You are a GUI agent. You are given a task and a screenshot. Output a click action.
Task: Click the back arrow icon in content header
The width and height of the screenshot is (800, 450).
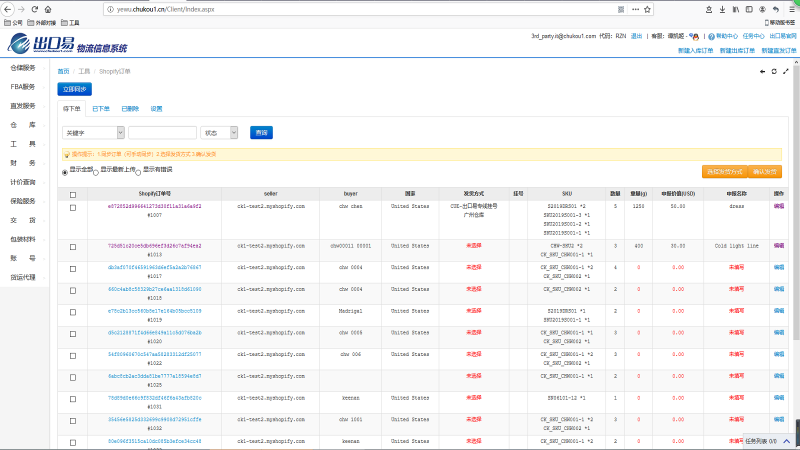tap(762, 71)
